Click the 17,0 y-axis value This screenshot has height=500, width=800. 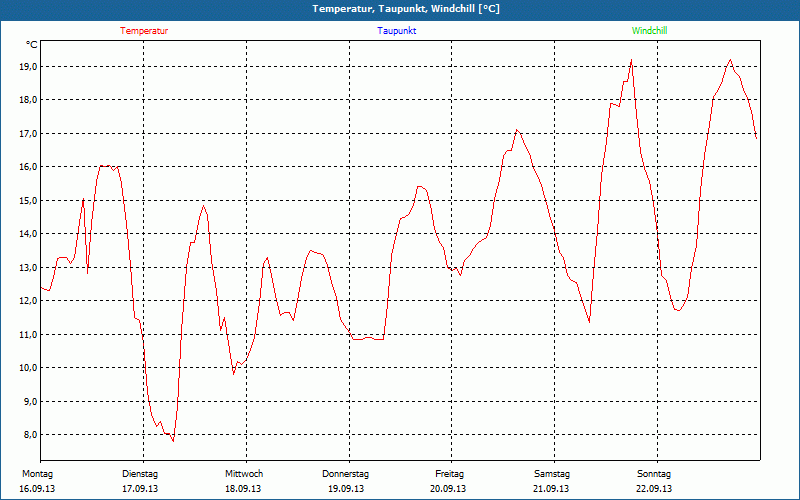29,134
